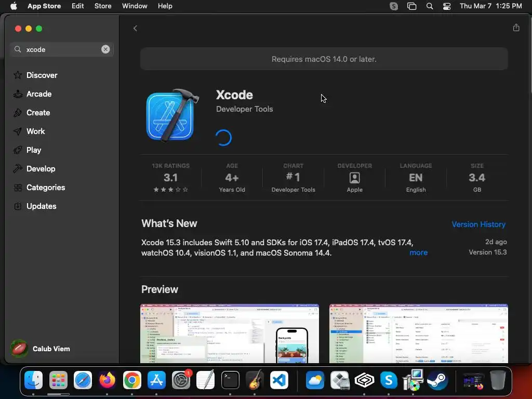Open second Xcode preview screenshot

point(419,334)
